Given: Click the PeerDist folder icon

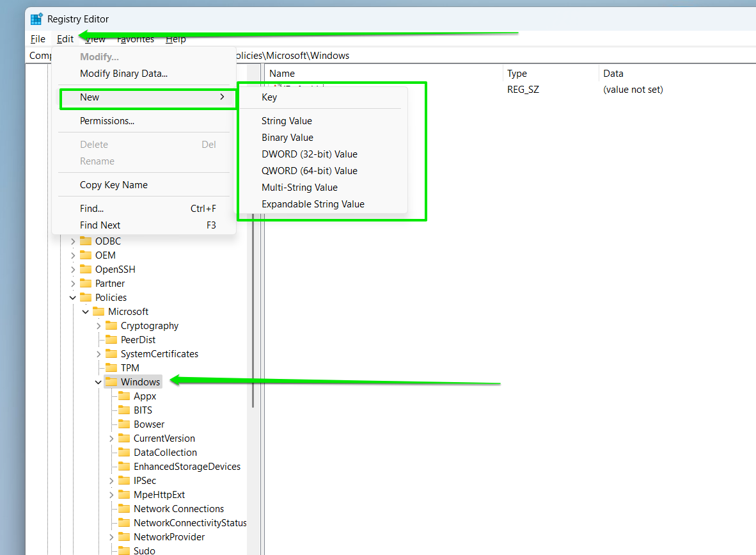Looking at the screenshot, I should coord(111,339).
